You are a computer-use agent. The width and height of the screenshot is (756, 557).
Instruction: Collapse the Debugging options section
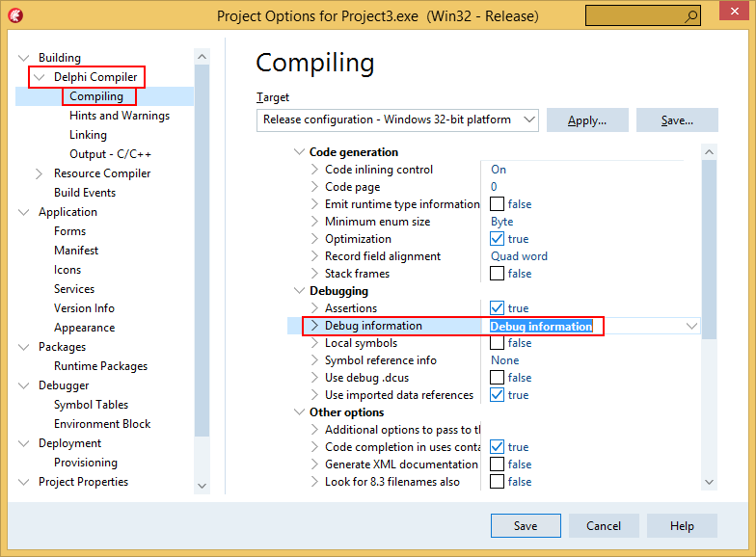(299, 291)
